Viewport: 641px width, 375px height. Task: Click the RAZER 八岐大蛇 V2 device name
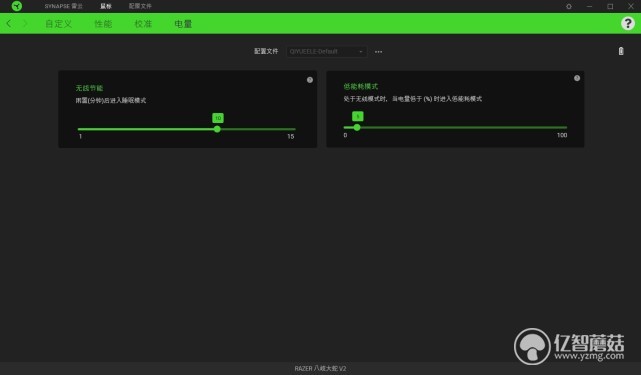(x=320, y=368)
